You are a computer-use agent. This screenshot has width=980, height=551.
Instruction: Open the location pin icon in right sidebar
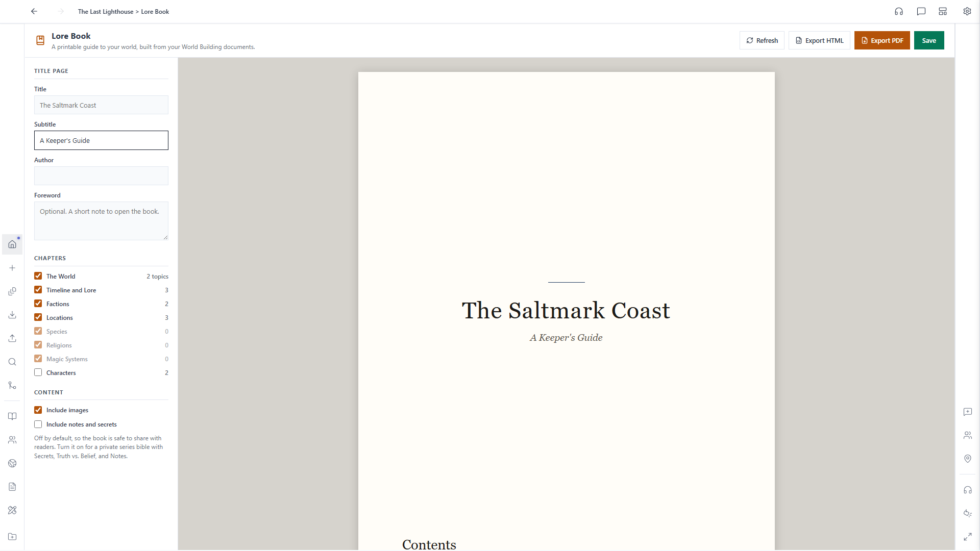click(x=968, y=459)
